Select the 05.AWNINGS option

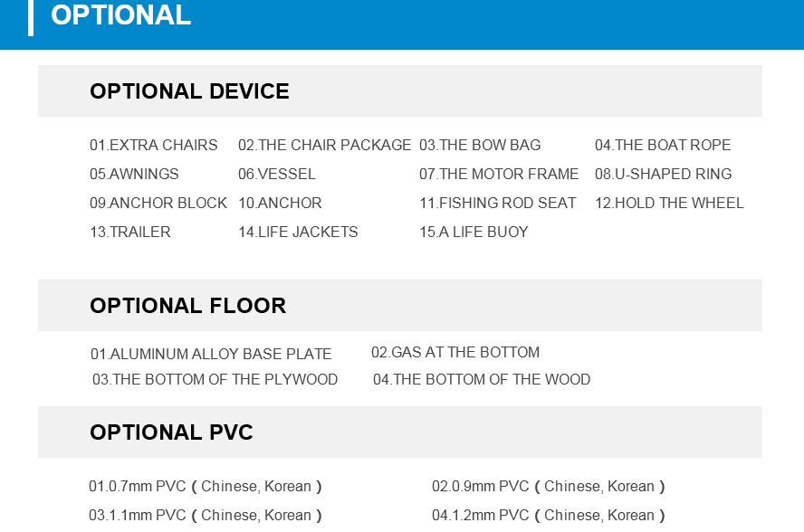(x=134, y=174)
